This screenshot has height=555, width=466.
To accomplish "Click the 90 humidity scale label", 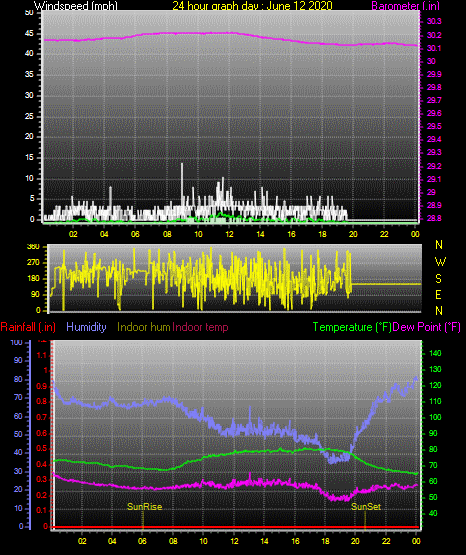I will [18, 360].
